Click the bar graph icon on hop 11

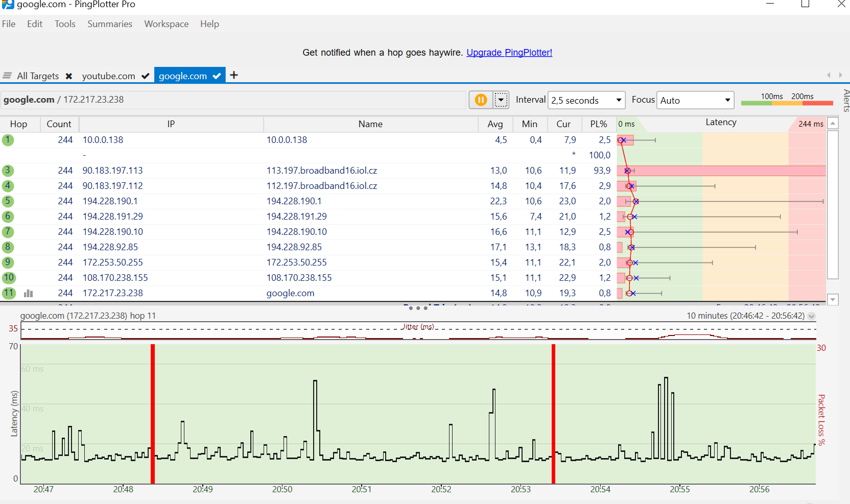point(29,293)
